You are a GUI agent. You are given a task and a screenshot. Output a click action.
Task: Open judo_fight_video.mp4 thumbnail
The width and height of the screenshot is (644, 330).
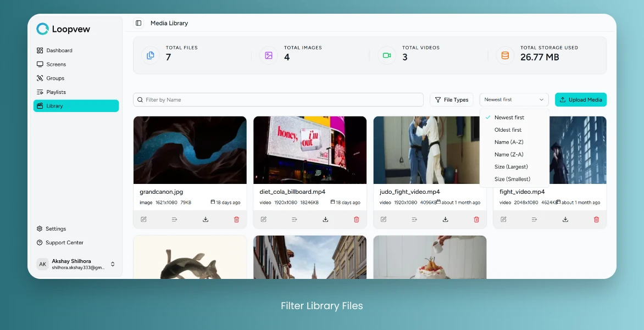tap(426, 150)
